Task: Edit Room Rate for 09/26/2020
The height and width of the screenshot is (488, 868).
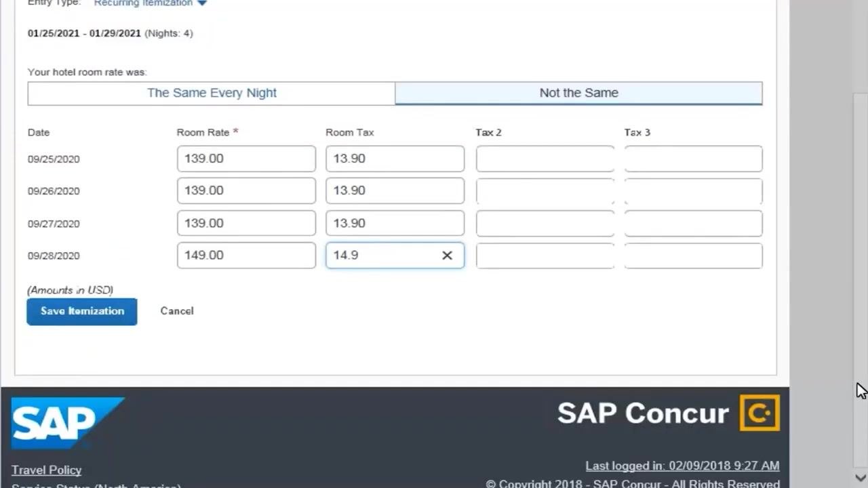Action: click(246, 190)
